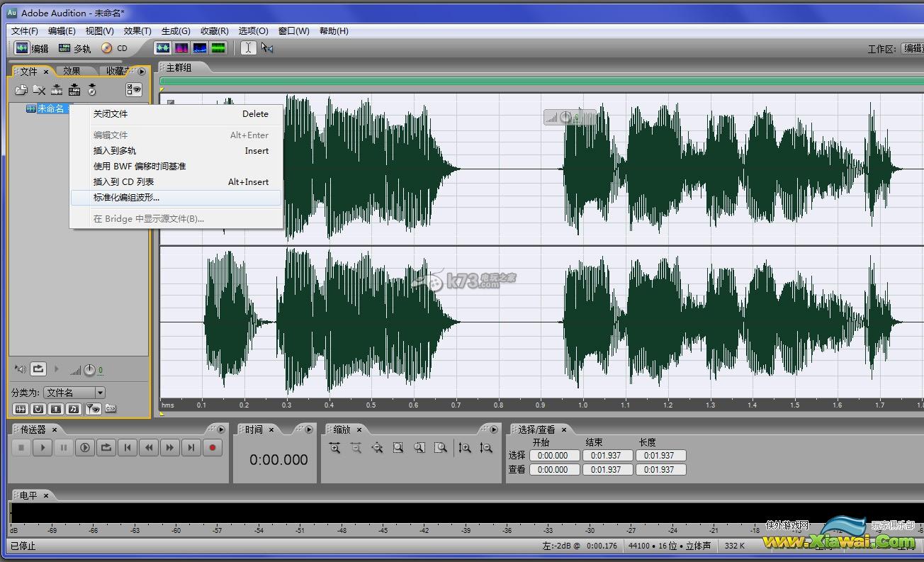924x562 pixels.
Task: Click the Play button in transport
Action: (x=43, y=448)
